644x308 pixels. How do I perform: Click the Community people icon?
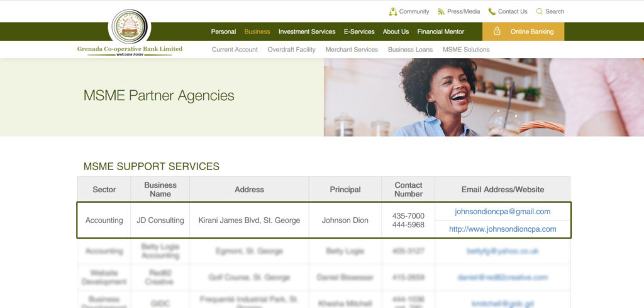(393, 11)
